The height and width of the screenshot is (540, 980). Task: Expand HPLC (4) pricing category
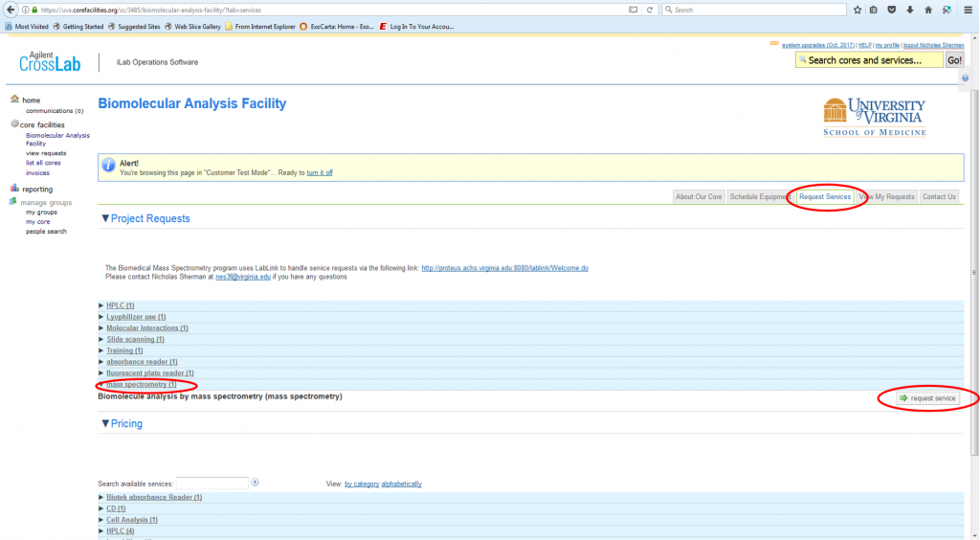pyautogui.click(x=120, y=531)
